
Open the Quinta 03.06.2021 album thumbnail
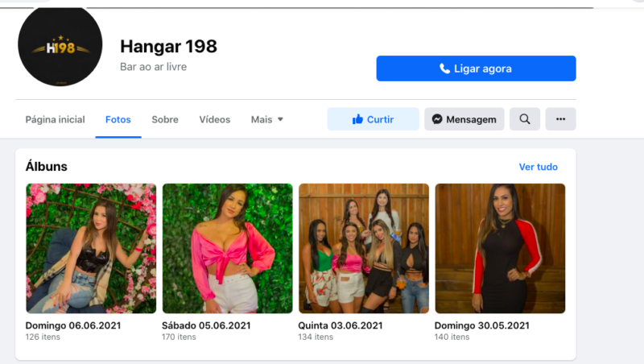click(364, 249)
